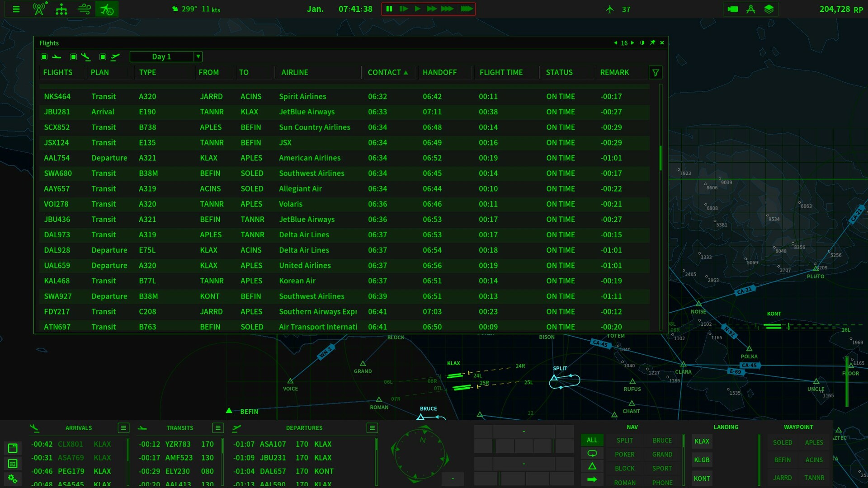The width and height of the screenshot is (868, 488).
Task: Sort flights by the CONTACT column
Action: tap(385, 72)
